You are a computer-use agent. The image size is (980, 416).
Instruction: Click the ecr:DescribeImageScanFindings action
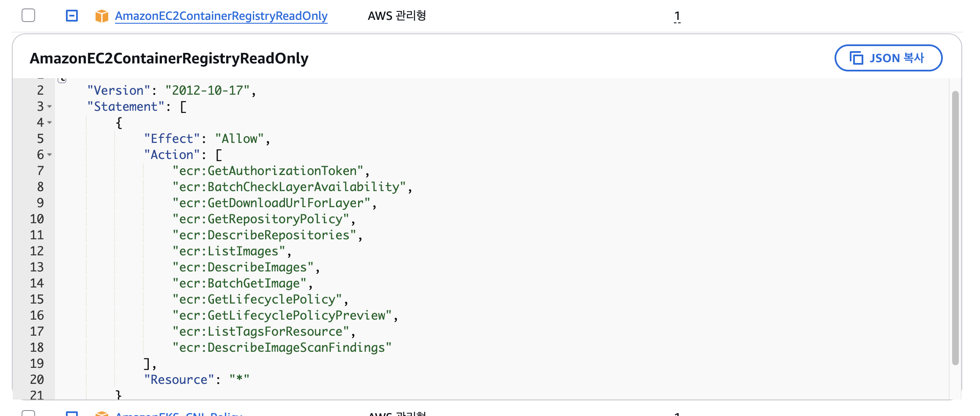(x=282, y=348)
